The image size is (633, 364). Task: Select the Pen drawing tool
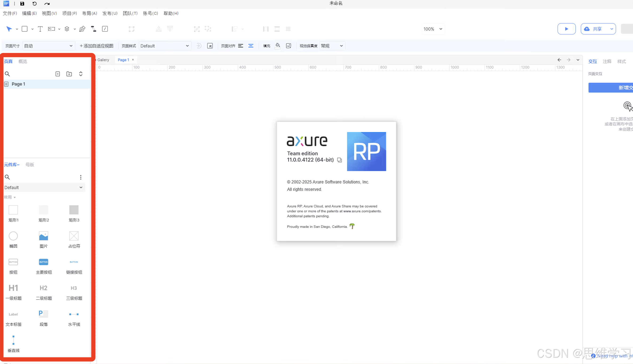coord(82,29)
